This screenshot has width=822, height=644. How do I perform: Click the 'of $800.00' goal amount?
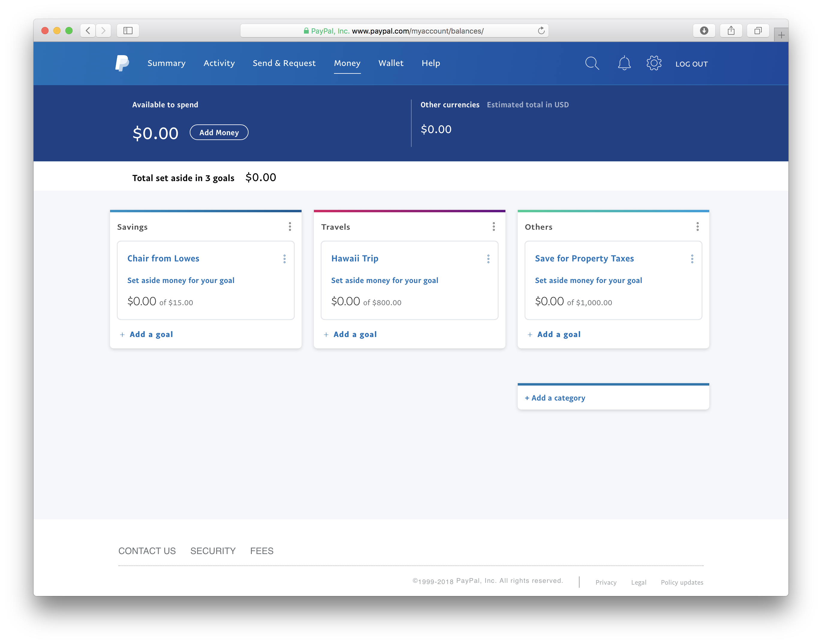[x=382, y=303]
